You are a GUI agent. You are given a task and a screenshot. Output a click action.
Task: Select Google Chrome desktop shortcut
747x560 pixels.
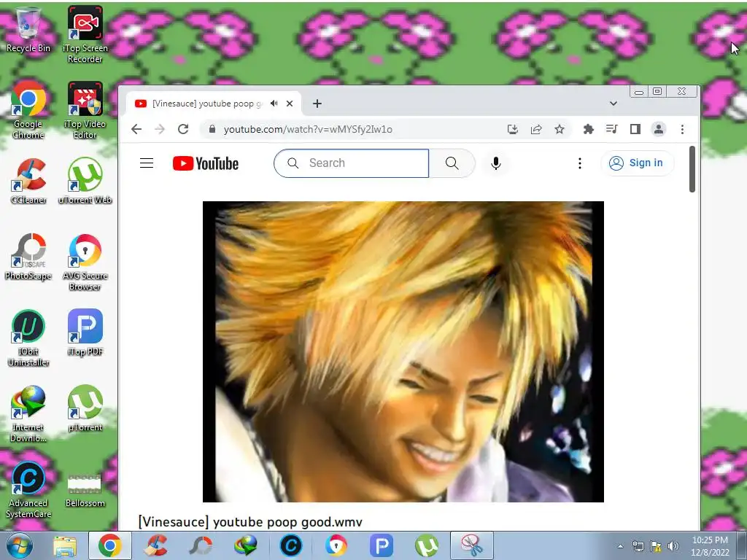point(28,109)
